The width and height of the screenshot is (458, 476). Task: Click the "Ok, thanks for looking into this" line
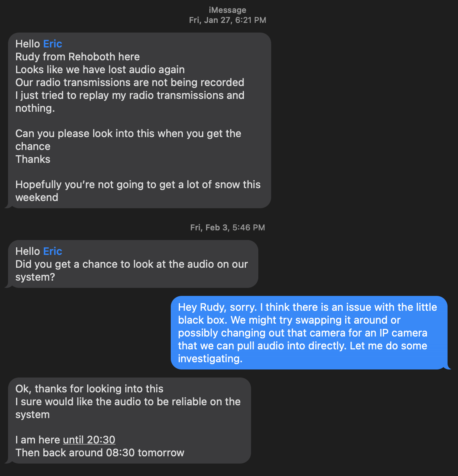click(89, 389)
